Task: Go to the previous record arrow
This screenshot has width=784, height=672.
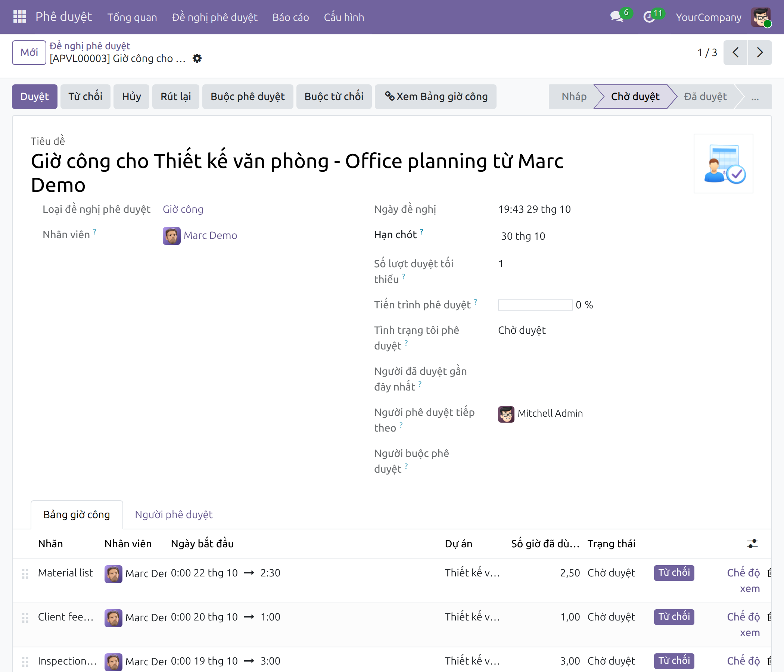Action: click(x=735, y=52)
